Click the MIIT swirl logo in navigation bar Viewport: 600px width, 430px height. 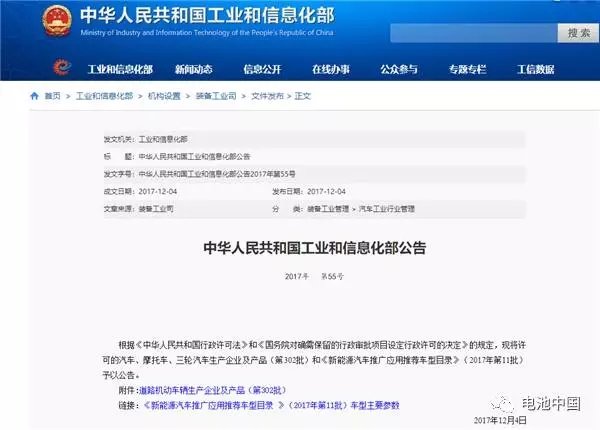coord(60,69)
